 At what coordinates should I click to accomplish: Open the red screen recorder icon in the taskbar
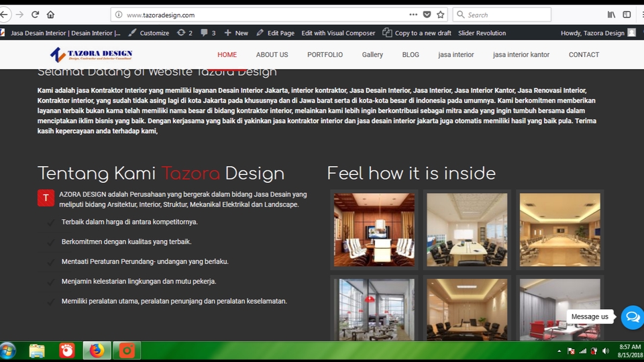66,351
